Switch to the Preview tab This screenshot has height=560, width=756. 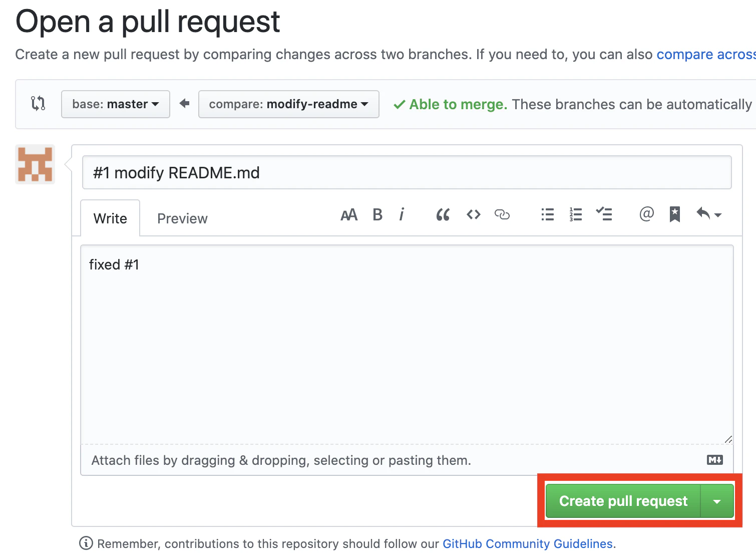(x=182, y=218)
